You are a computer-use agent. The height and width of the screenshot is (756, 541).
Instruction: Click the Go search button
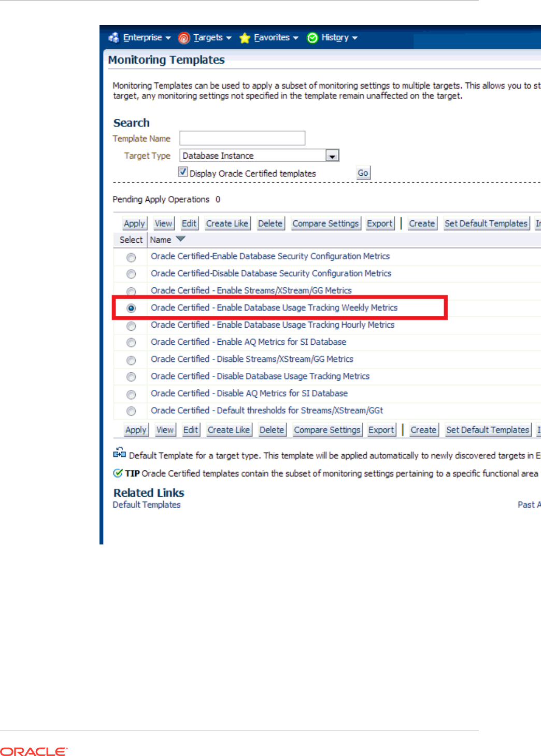tap(363, 173)
